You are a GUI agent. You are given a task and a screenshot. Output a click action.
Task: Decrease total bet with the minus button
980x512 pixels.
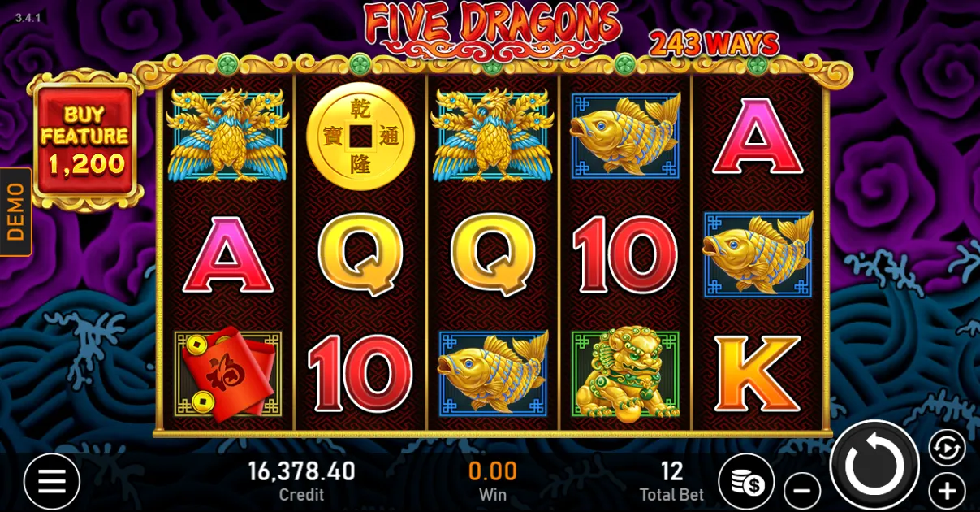pyautogui.click(x=802, y=491)
